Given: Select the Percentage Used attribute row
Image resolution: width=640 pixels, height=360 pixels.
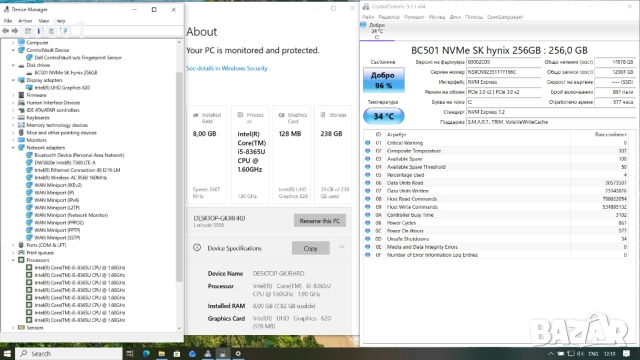Looking at the screenshot, I should tap(496, 175).
